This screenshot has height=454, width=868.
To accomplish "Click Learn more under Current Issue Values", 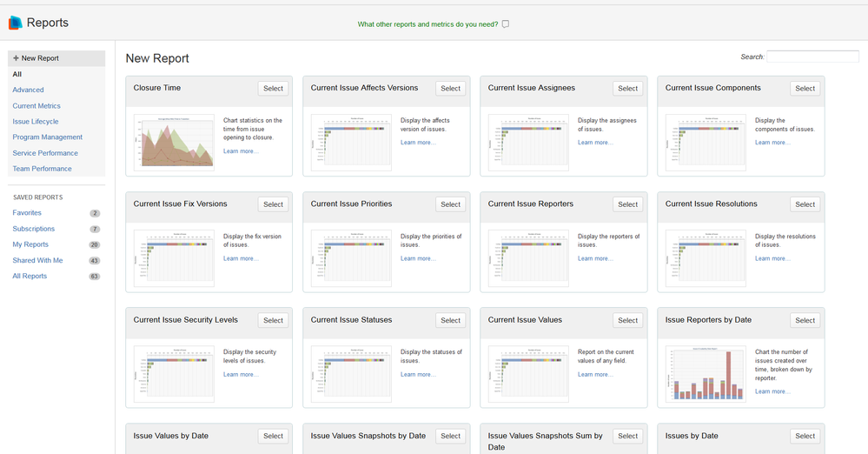I will tap(595, 375).
